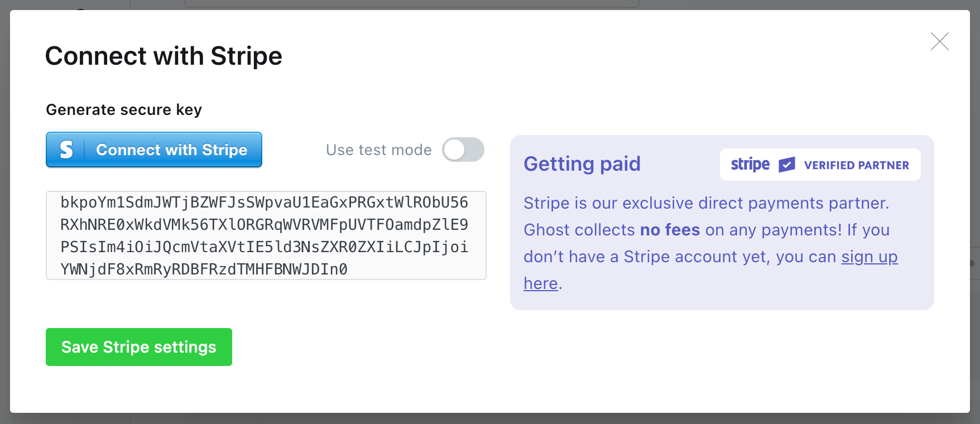Follow the underlined here link
This screenshot has height=424, width=980.
pos(541,283)
